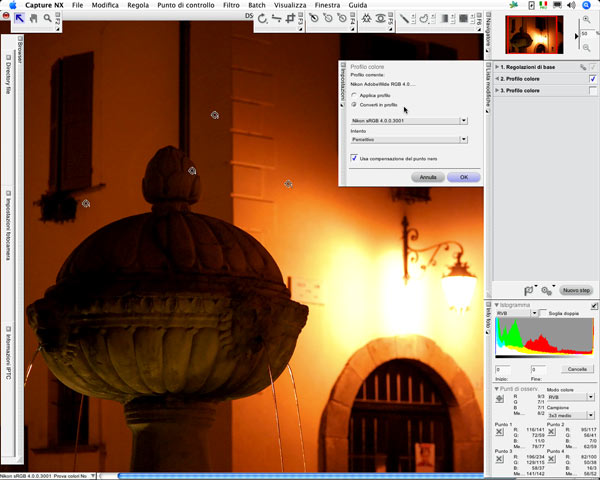
Task: Open the Batch menu
Action: coord(257,5)
